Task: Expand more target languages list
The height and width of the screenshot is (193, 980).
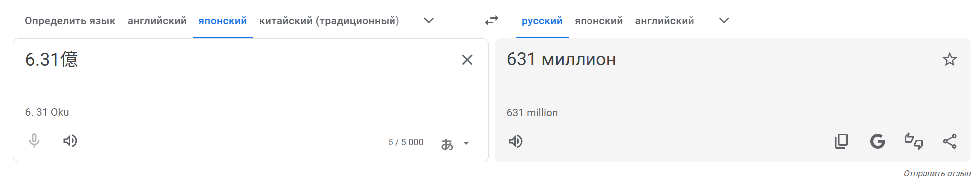Action: pos(724,21)
